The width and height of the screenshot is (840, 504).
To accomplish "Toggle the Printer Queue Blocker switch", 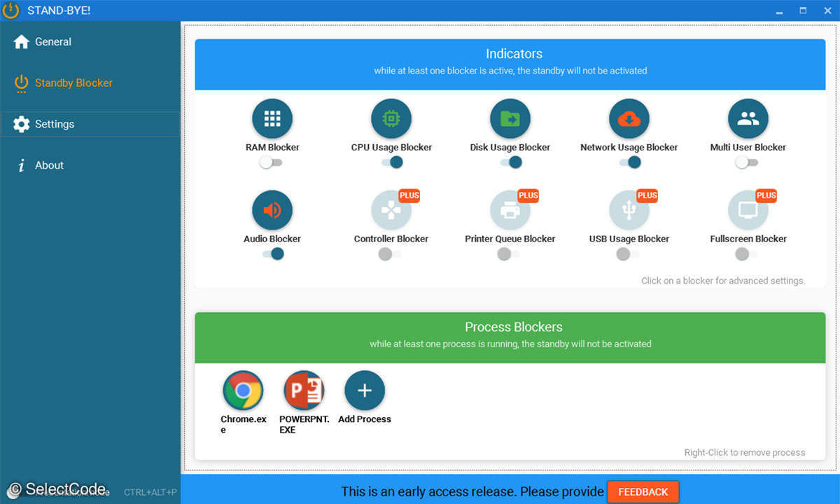I will pyautogui.click(x=509, y=254).
